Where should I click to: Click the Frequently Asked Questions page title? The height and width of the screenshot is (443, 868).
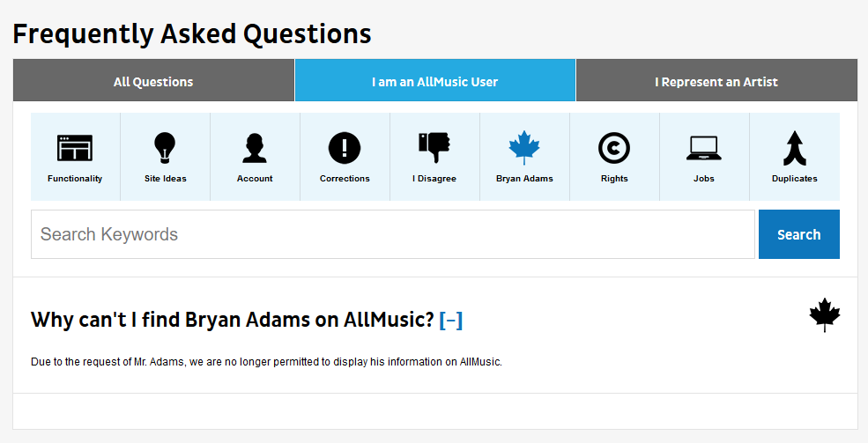(x=192, y=33)
